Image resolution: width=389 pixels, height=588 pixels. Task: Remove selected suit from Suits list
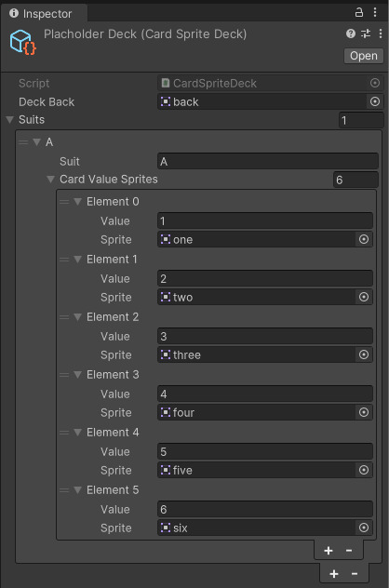tap(355, 574)
